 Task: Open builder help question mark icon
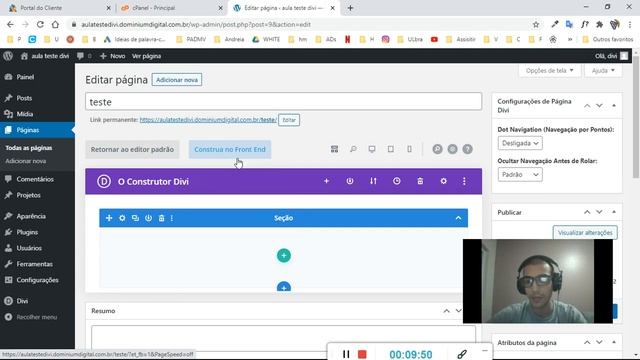click(467, 149)
